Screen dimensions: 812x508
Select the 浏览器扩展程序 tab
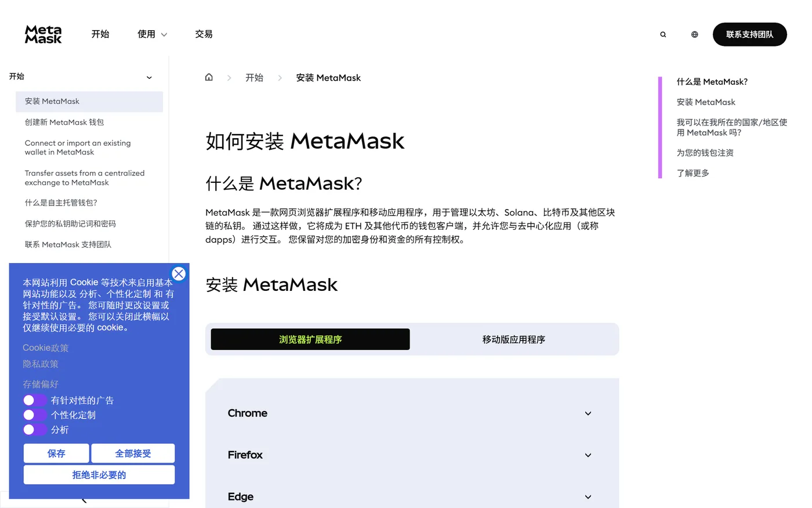click(310, 339)
